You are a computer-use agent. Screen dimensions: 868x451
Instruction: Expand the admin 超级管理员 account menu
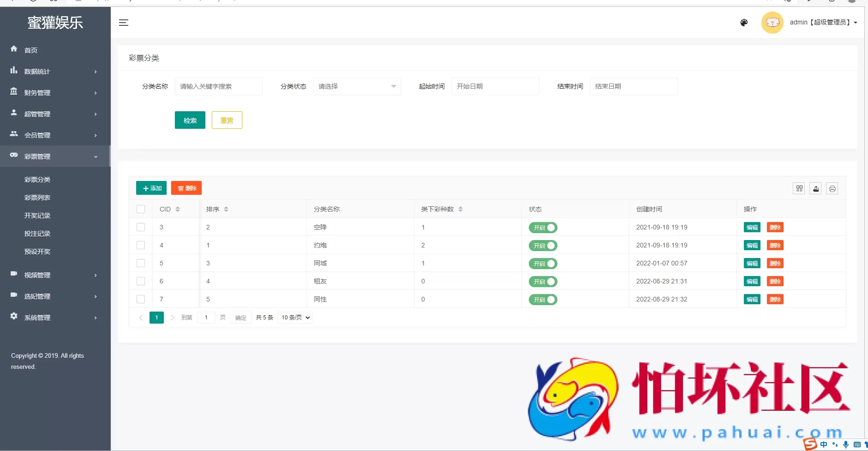823,22
